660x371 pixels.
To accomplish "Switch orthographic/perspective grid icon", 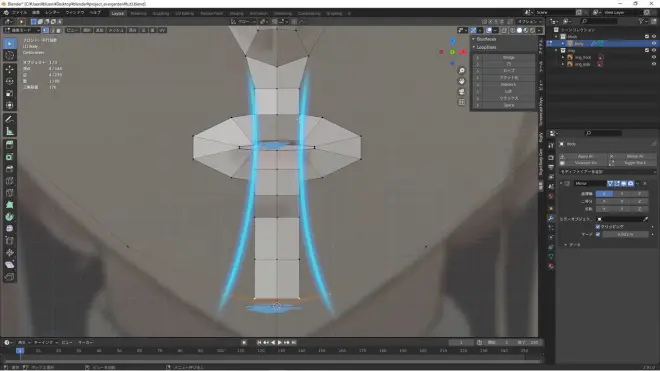I will (x=462, y=102).
